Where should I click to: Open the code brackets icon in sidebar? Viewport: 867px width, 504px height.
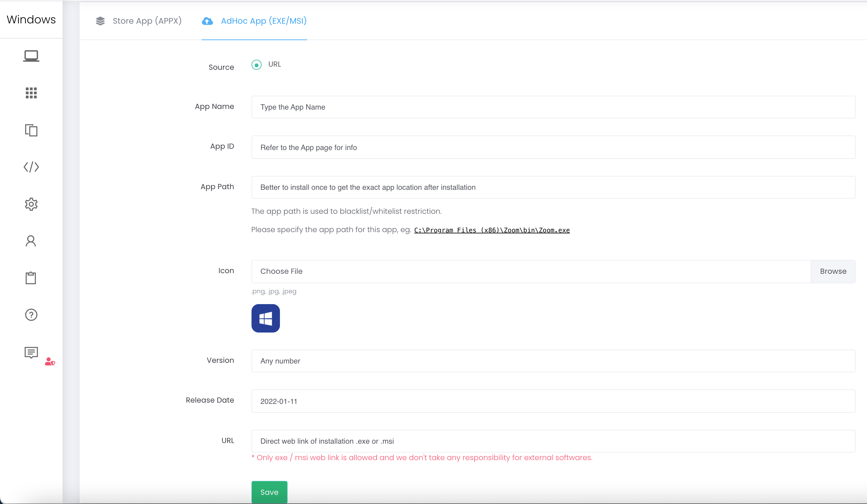(31, 167)
